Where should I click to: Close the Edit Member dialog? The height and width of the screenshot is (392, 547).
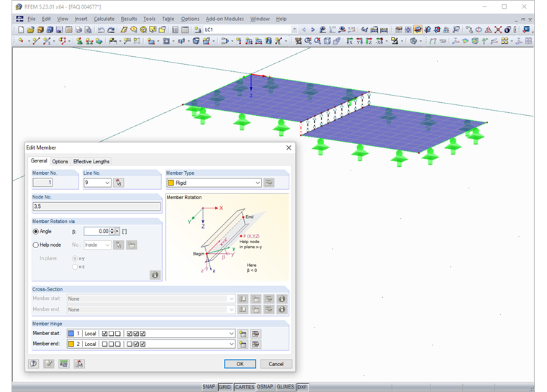(x=289, y=148)
